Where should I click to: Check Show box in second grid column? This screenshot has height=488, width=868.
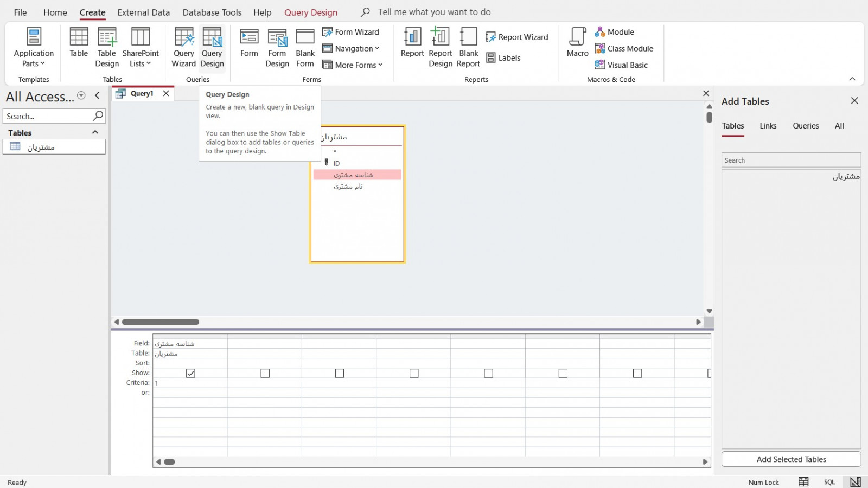tap(265, 373)
